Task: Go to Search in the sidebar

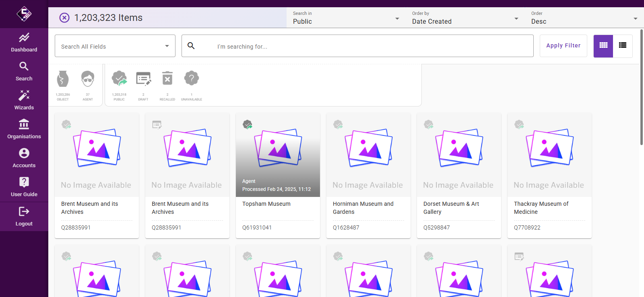Action: pos(24,72)
